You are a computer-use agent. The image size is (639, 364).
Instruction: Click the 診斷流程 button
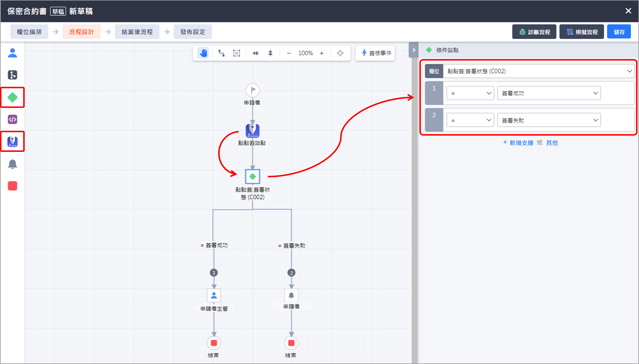click(534, 32)
